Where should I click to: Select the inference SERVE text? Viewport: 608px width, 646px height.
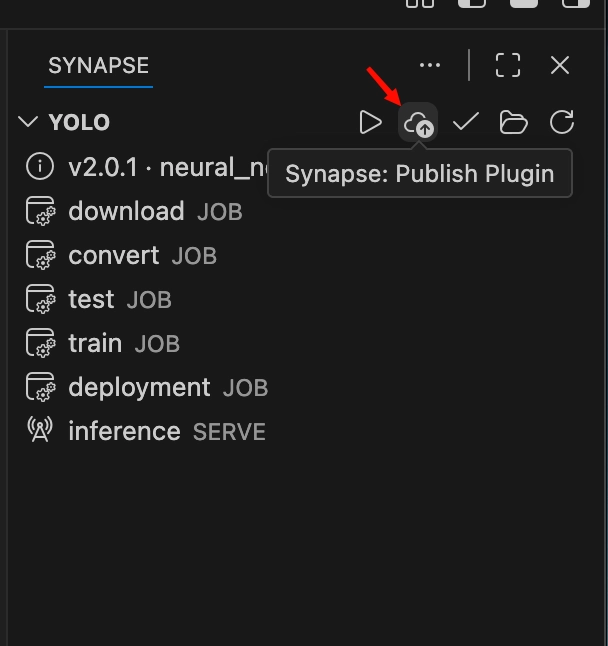click(167, 431)
